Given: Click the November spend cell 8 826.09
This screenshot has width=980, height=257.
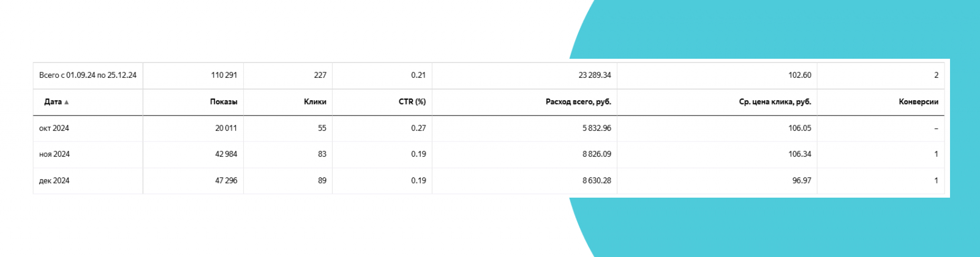Looking at the screenshot, I should tap(596, 154).
